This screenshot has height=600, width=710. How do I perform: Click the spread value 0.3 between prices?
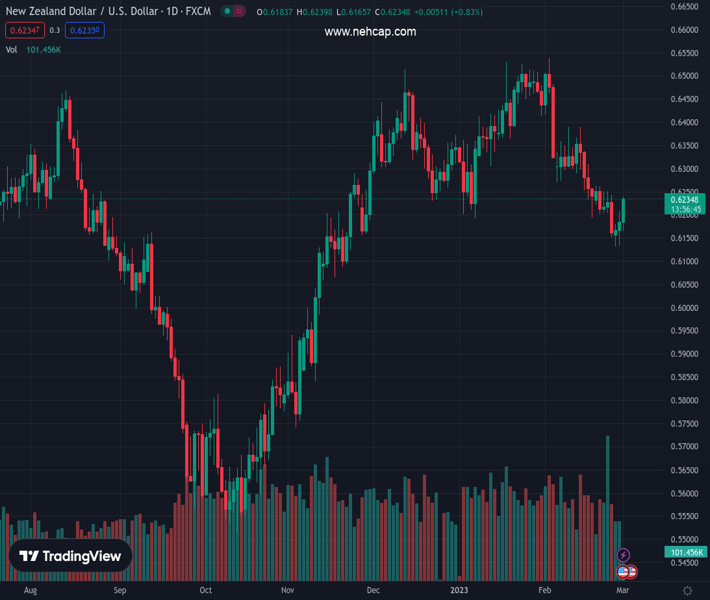point(55,30)
